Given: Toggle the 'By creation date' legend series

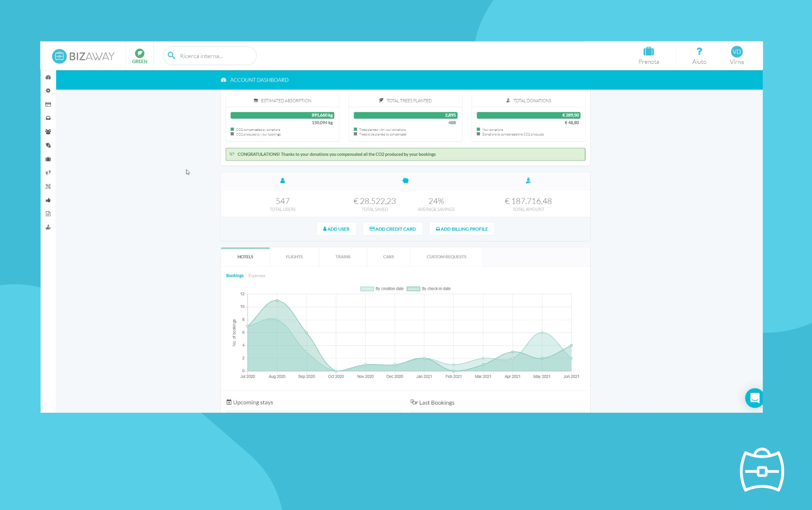Looking at the screenshot, I should [x=382, y=289].
